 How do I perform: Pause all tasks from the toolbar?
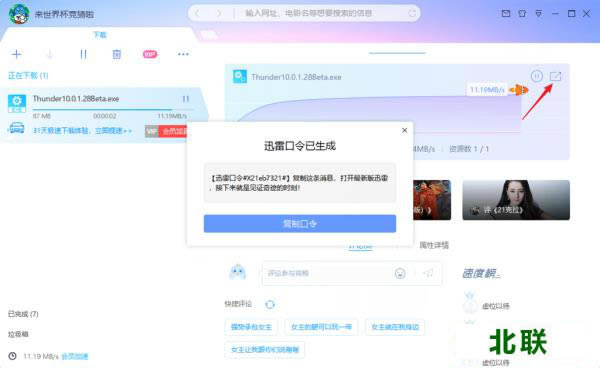(x=83, y=54)
